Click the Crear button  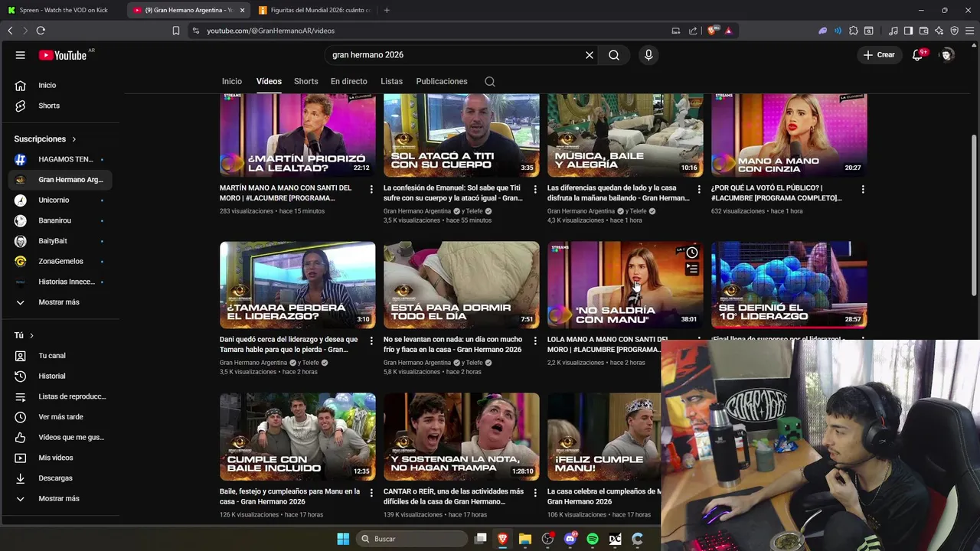point(879,55)
